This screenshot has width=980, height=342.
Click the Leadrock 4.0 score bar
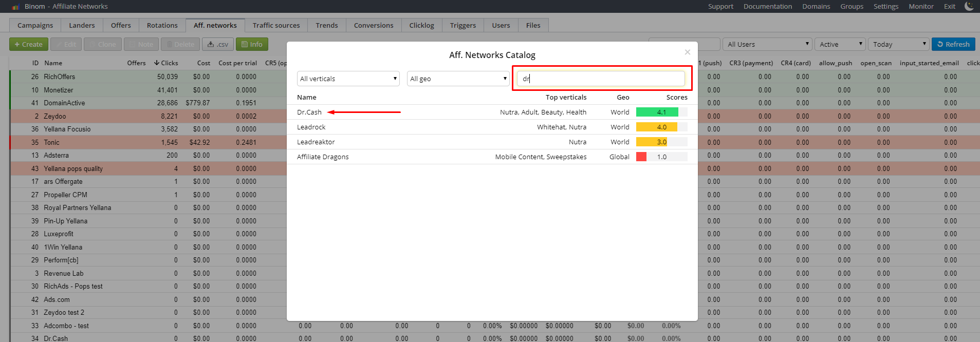[661, 127]
